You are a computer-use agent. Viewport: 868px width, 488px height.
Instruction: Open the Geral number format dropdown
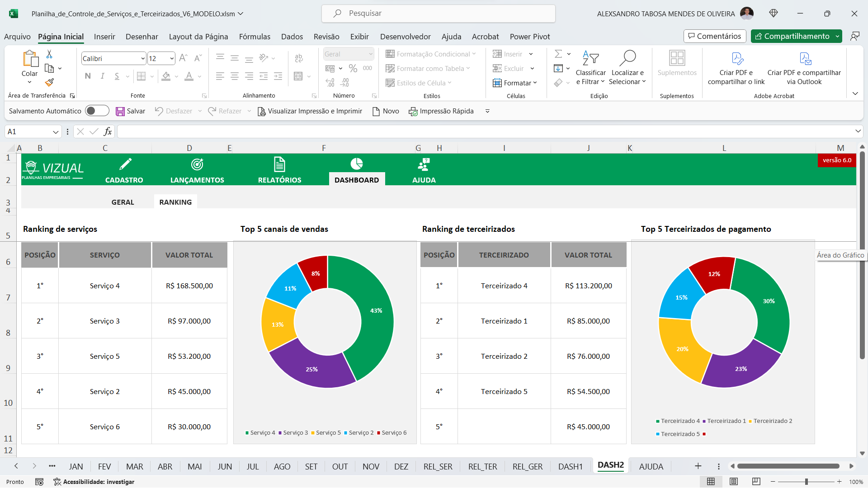click(371, 54)
